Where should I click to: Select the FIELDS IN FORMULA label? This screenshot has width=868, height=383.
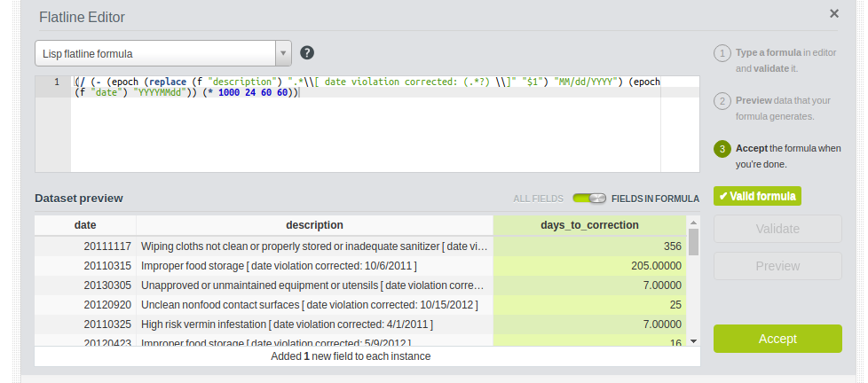(x=655, y=199)
